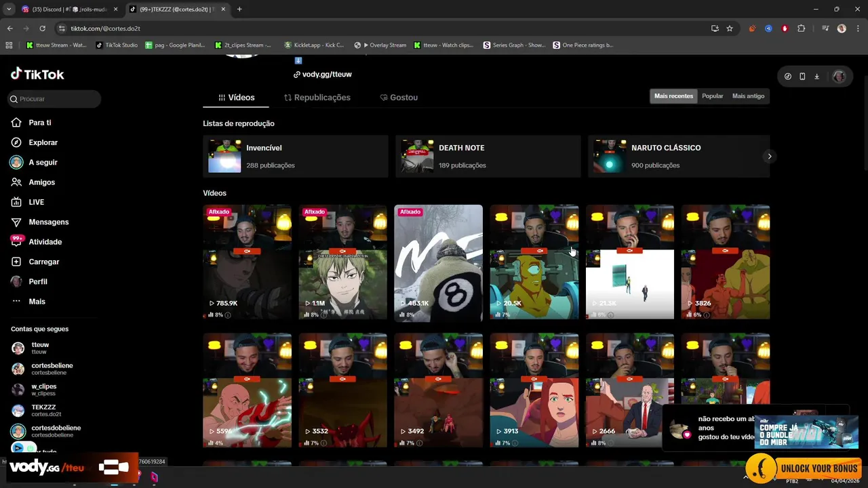This screenshot has height=488, width=868.
Task: Open the DEATH NOTE playlist
Action: coord(488,157)
